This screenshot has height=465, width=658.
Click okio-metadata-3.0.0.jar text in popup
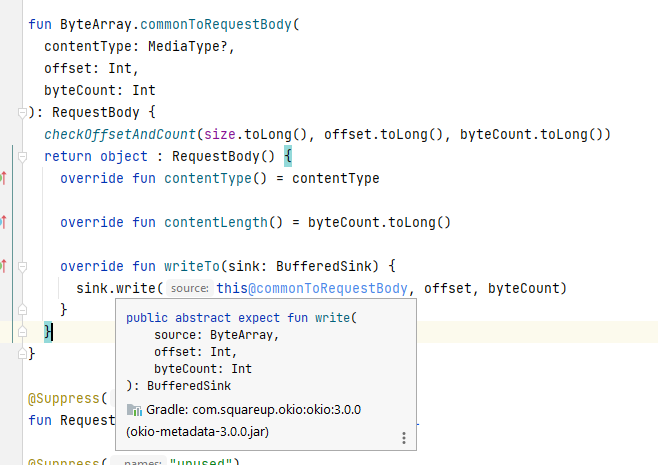click(197, 432)
